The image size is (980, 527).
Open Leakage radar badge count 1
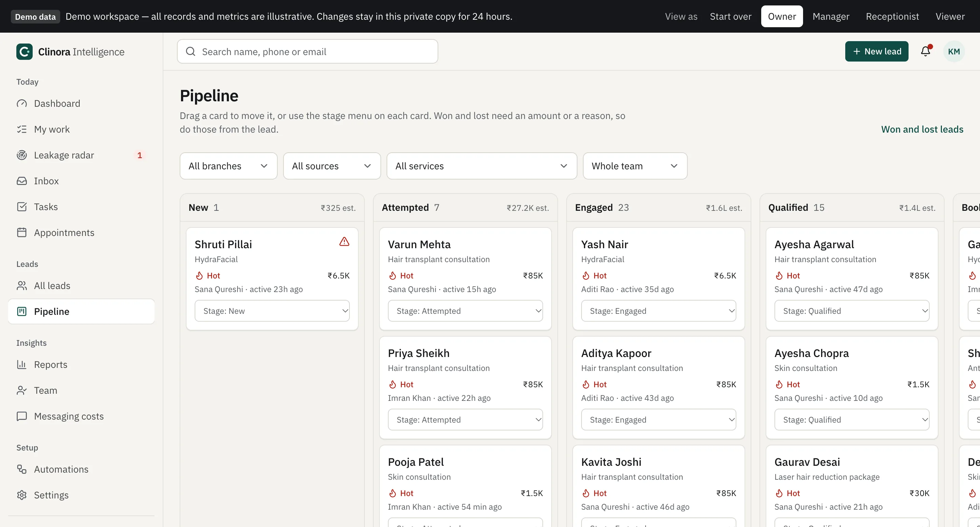click(140, 155)
